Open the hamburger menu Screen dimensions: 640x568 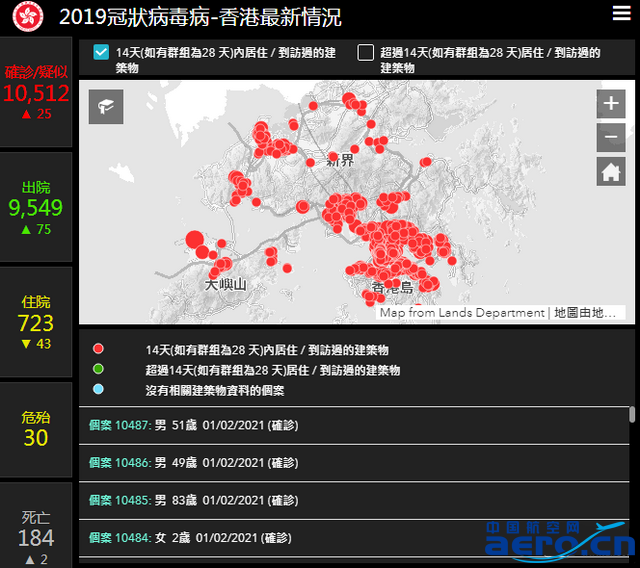(x=621, y=13)
